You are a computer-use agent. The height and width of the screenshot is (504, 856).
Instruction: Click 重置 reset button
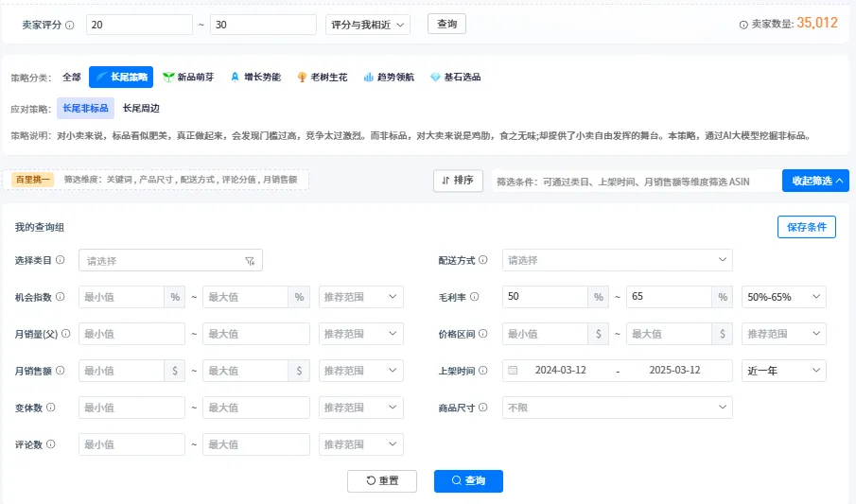[382, 480]
